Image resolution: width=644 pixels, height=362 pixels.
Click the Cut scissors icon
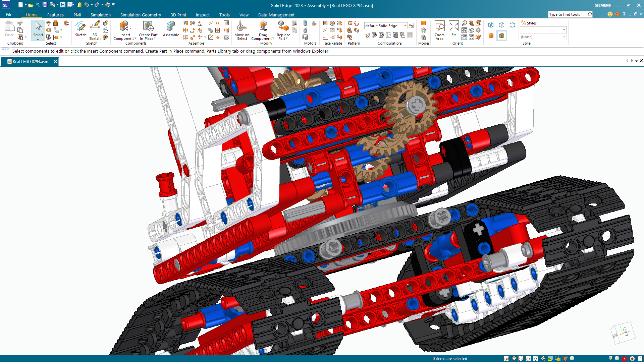pyautogui.click(x=20, y=23)
